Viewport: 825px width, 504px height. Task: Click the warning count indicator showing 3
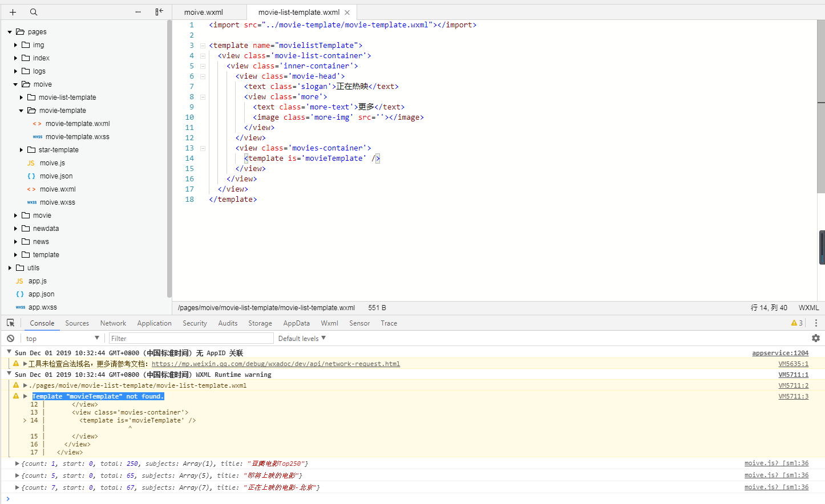[797, 323]
